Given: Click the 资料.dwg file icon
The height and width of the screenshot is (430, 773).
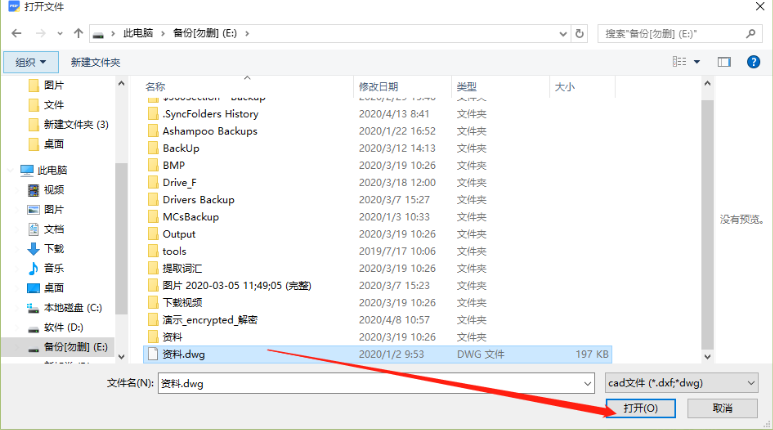Looking at the screenshot, I should 153,354.
